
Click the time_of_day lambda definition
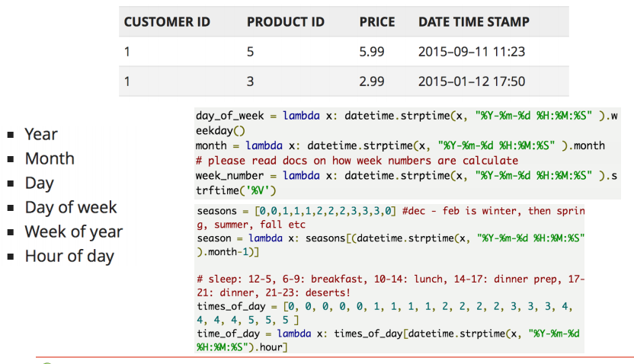point(388,340)
